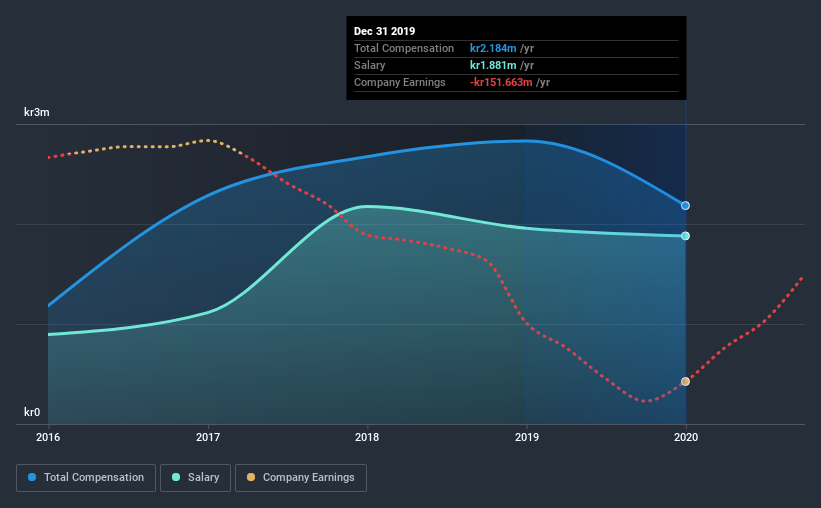This screenshot has height=508, width=821.
Task: Click the -kr151.663m company earnings value
Action: coord(501,82)
